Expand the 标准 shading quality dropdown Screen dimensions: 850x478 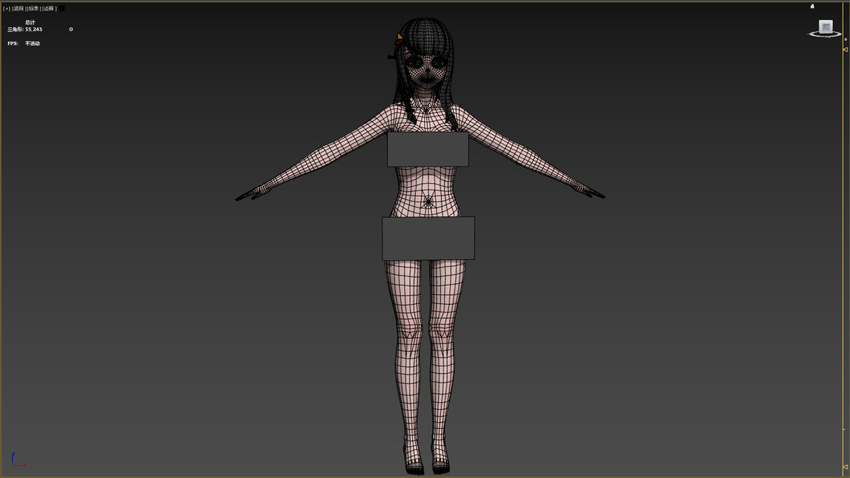click(x=33, y=8)
